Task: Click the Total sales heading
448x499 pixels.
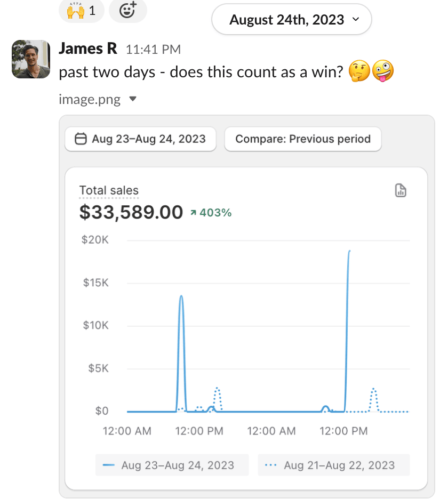Action: point(109,190)
